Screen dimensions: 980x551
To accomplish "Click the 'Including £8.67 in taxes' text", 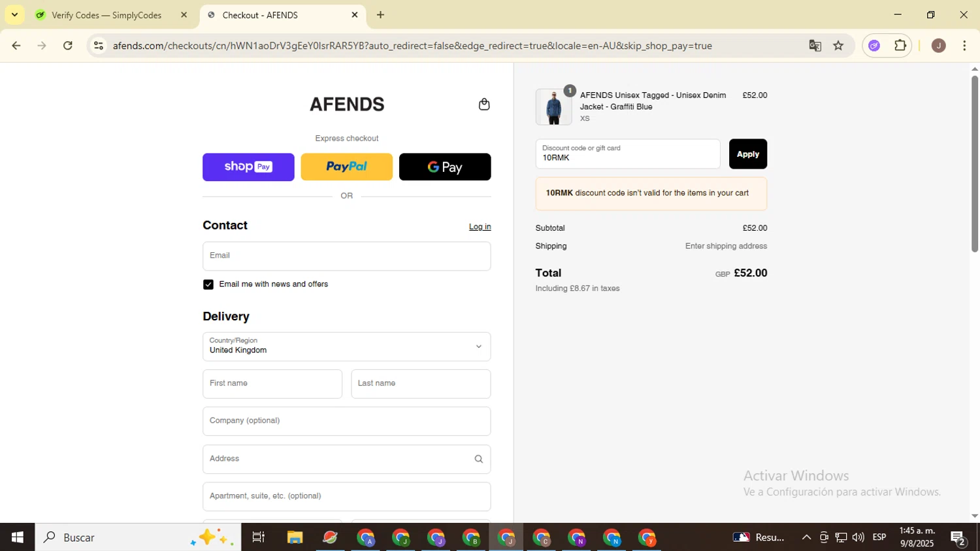I will tap(578, 288).
